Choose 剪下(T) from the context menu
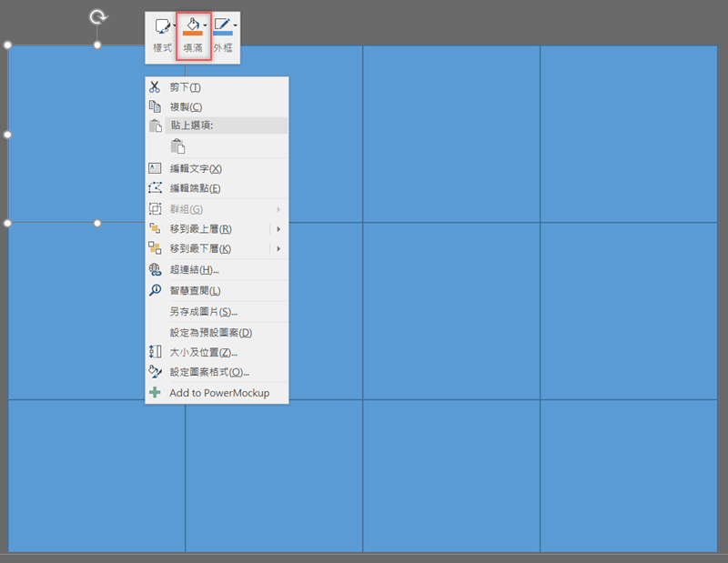Screen dimensions: 728x563 pyautogui.click(x=217, y=87)
